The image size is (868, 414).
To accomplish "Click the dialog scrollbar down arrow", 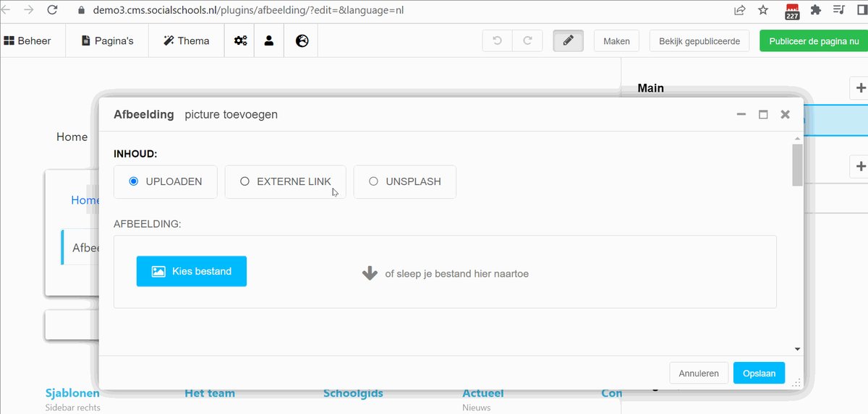I will click(797, 349).
